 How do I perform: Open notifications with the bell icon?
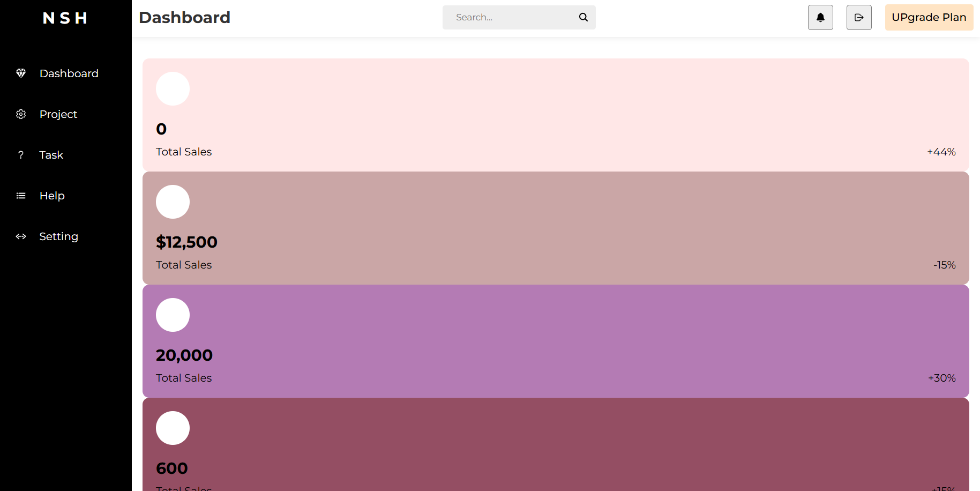820,18
